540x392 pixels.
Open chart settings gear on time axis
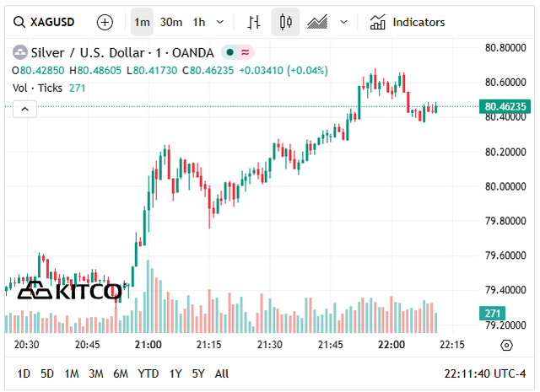tap(506, 345)
